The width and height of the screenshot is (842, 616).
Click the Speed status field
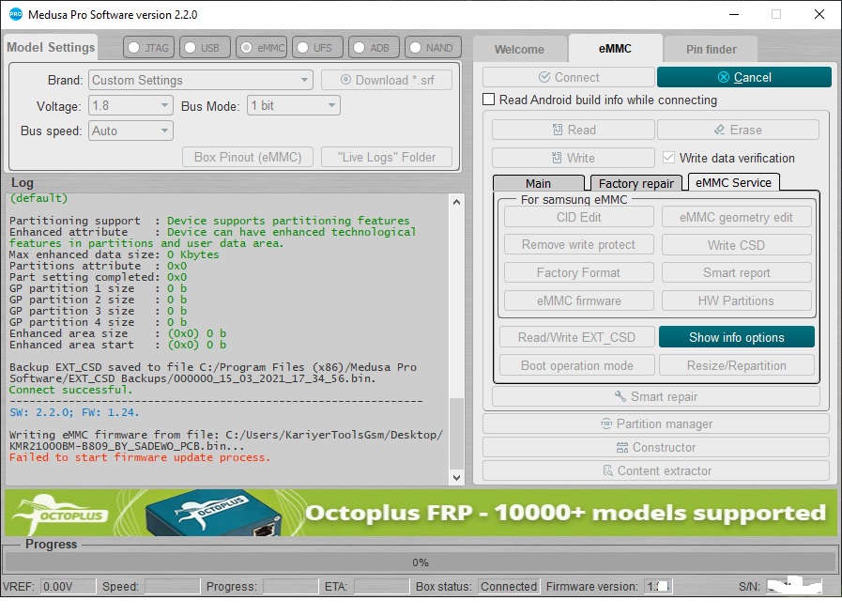pos(172,587)
